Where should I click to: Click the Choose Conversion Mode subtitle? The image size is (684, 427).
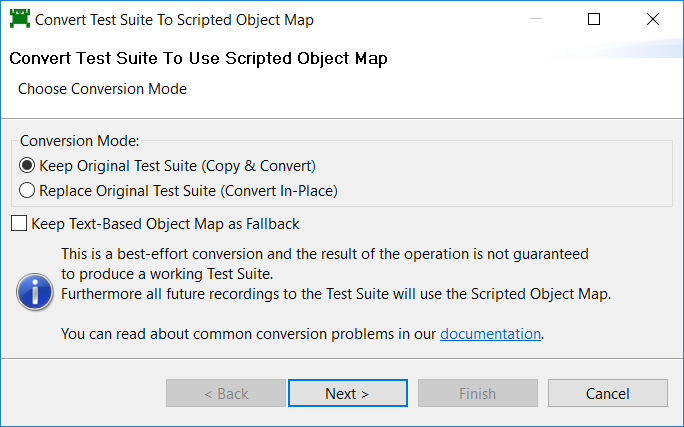(x=102, y=89)
